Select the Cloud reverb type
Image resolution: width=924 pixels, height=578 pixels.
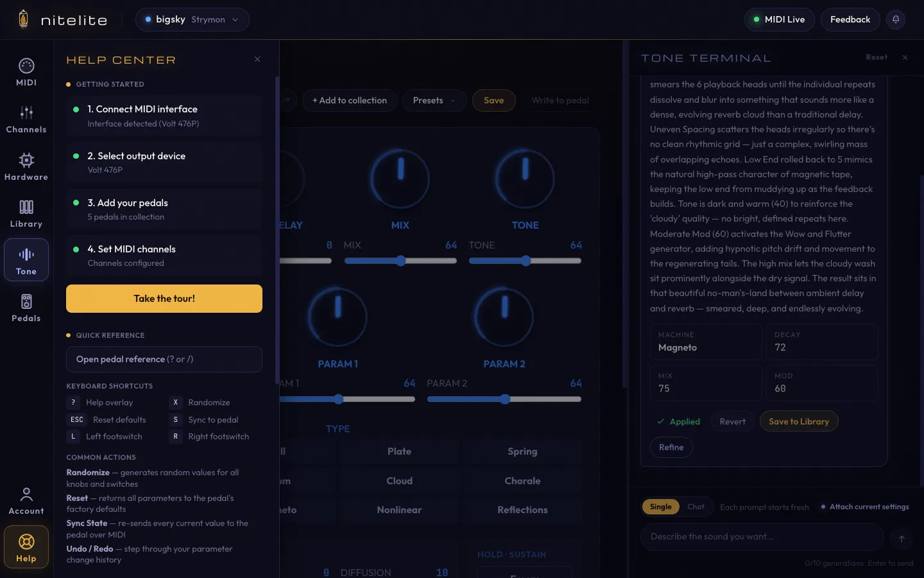click(399, 481)
